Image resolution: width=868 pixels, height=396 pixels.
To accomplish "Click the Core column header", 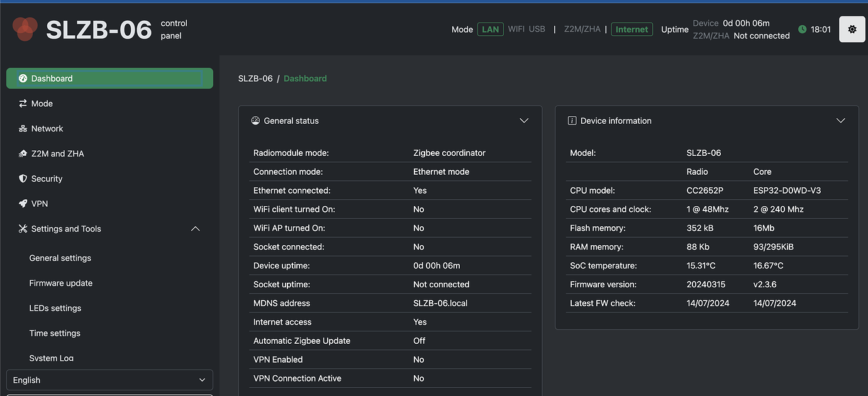I will [x=762, y=172].
